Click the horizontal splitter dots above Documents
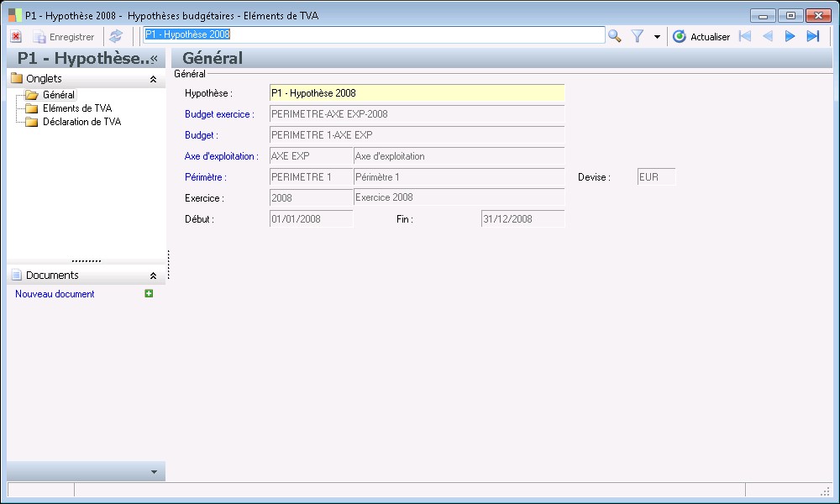The image size is (840, 504). click(87, 261)
